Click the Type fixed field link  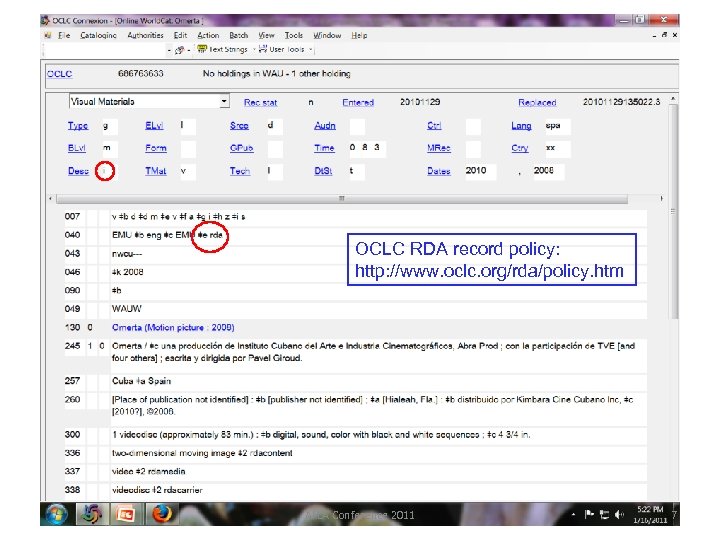(x=78, y=126)
